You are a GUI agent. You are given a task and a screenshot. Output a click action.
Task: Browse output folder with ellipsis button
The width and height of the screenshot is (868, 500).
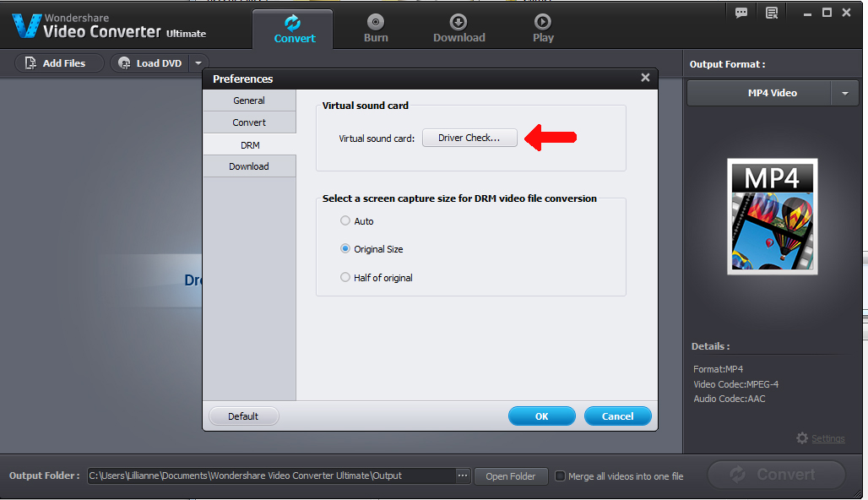click(463, 476)
